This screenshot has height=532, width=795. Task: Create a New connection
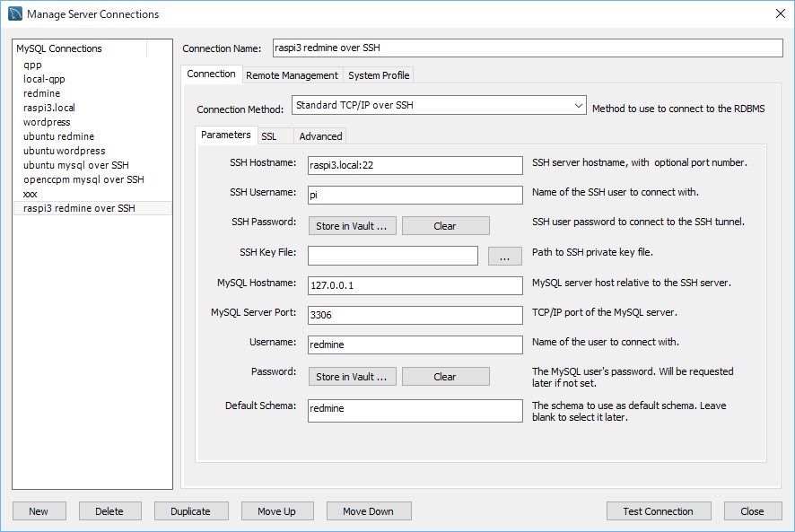[39, 511]
